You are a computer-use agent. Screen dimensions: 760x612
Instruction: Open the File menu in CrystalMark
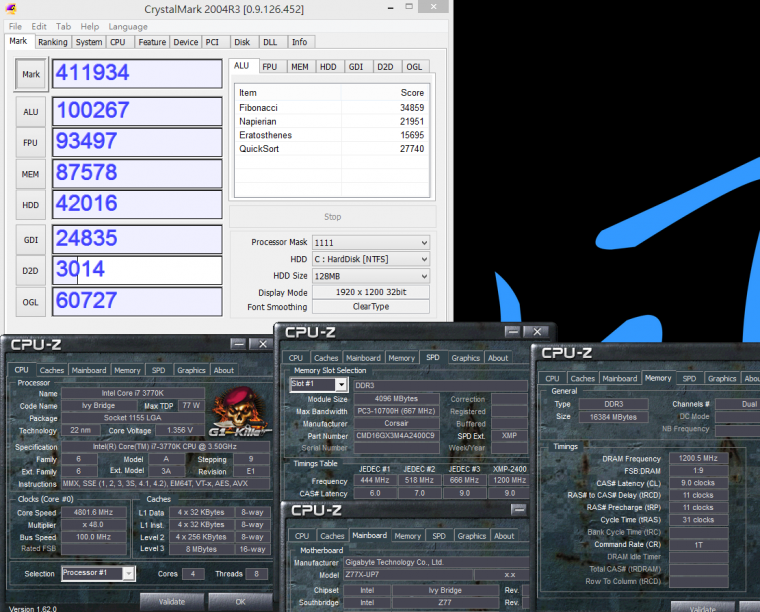point(15,26)
